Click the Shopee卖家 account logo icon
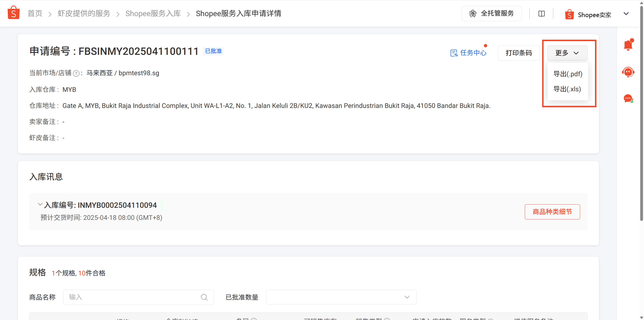This screenshot has width=644, height=320. click(569, 14)
